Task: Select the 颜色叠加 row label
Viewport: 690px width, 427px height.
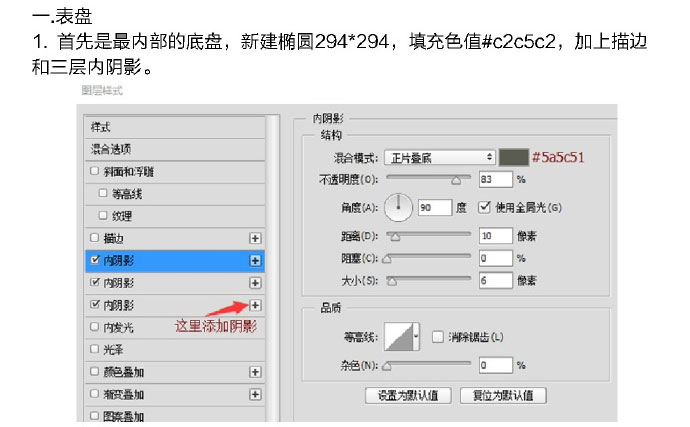Action: (124, 372)
